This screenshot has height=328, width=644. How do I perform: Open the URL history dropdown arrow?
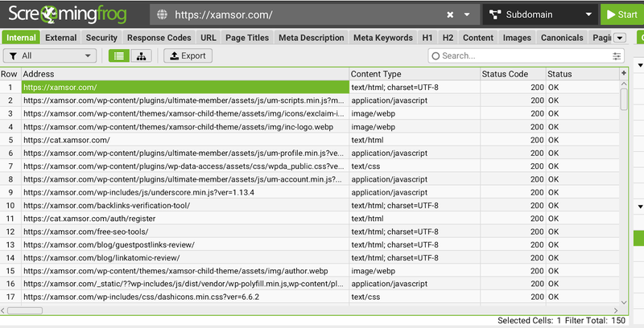[467, 14]
